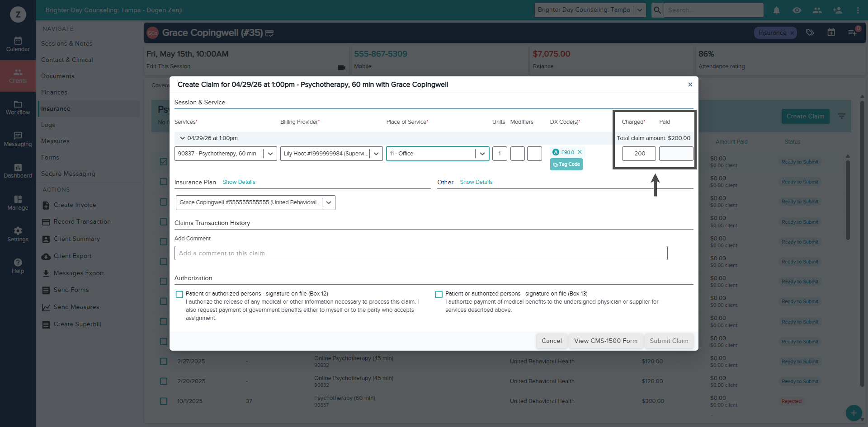Remove the Insurance filter chip
Viewport: 868px width, 427px height.
(x=792, y=33)
